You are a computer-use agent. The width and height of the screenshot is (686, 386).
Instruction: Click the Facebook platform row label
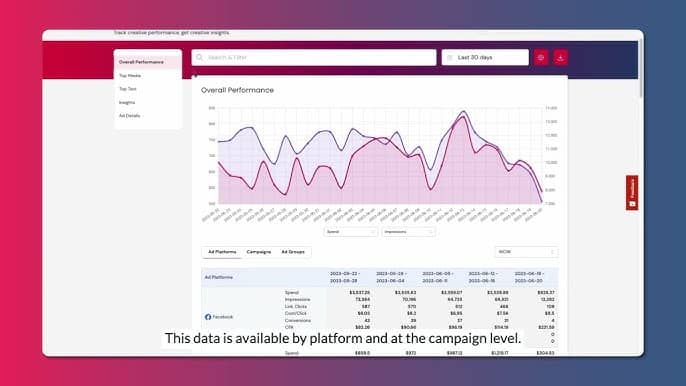click(x=223, y=317)
